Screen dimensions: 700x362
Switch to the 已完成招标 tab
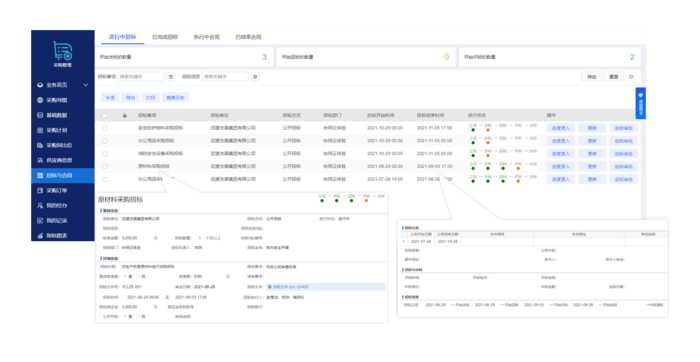[165, 37]
